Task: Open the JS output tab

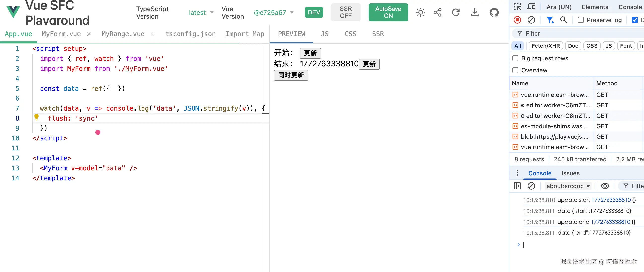Action: coord(325,34)
